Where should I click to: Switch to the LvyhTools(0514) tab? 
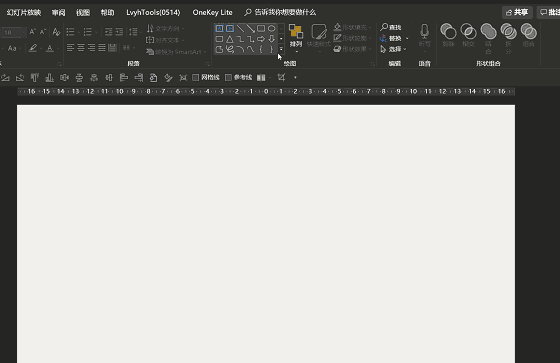tap(153, 13)
